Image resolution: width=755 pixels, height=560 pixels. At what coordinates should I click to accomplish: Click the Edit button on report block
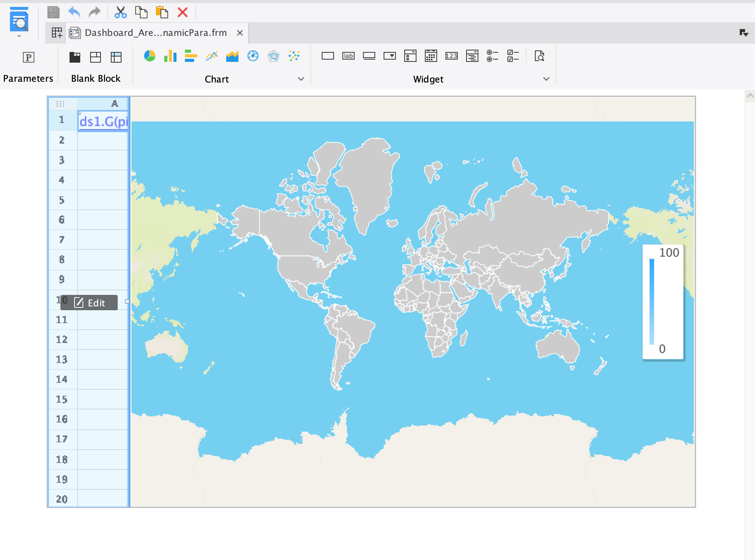pyautogui.click(x=89, y=303)
